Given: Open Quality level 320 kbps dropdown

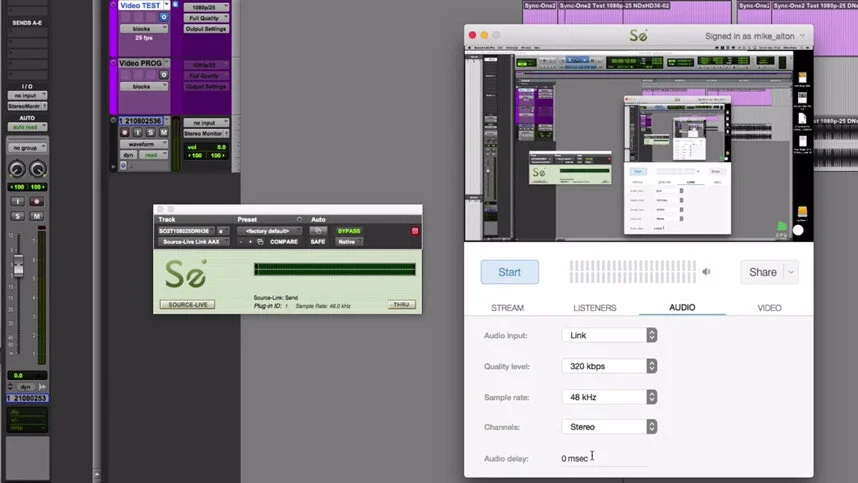Looking at the screenshot, I should (609, 366).
